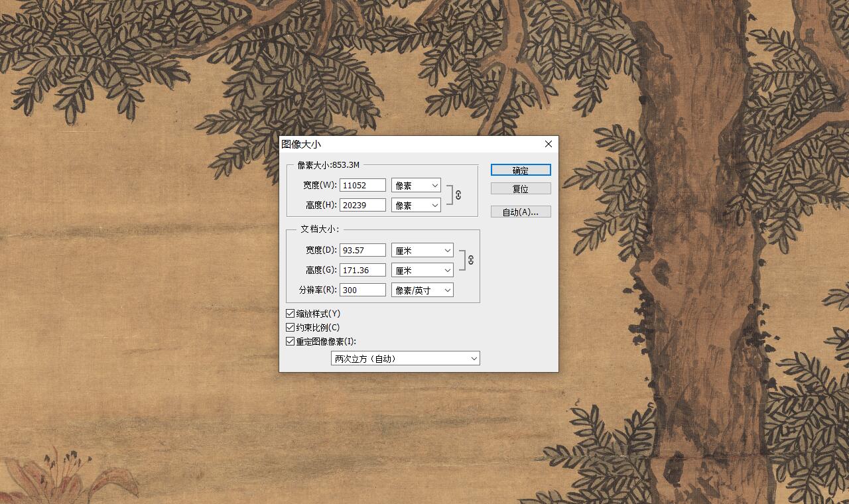This screenshot has height=504, width=849.
Task: Click the 图像大小 dialog title
Action: coord(301,144)
